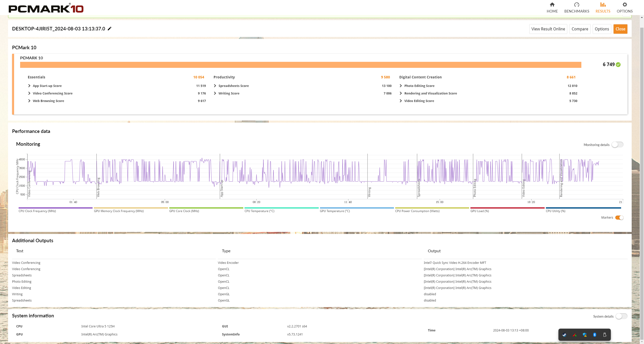This screenshot has width=644, height=344.
Task: Click Essentials score 10 054
Action: point(198,77)
